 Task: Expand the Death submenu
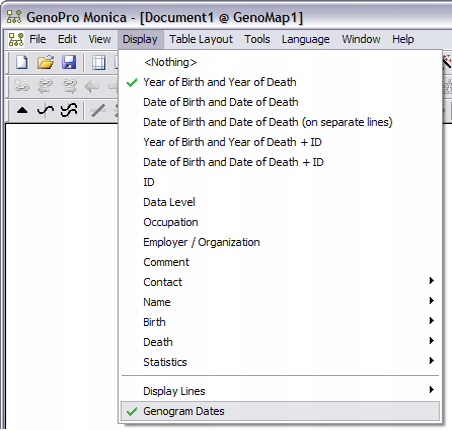(x=280, y=342)
